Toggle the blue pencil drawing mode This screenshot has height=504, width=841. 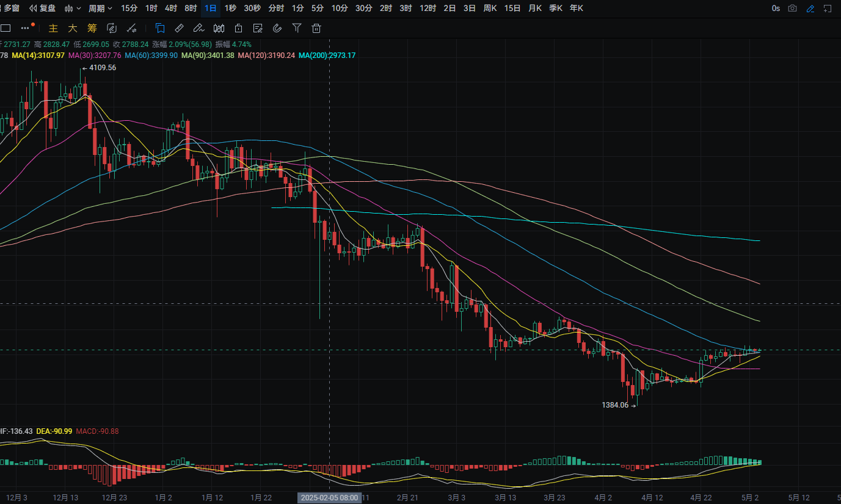[810, 9]
